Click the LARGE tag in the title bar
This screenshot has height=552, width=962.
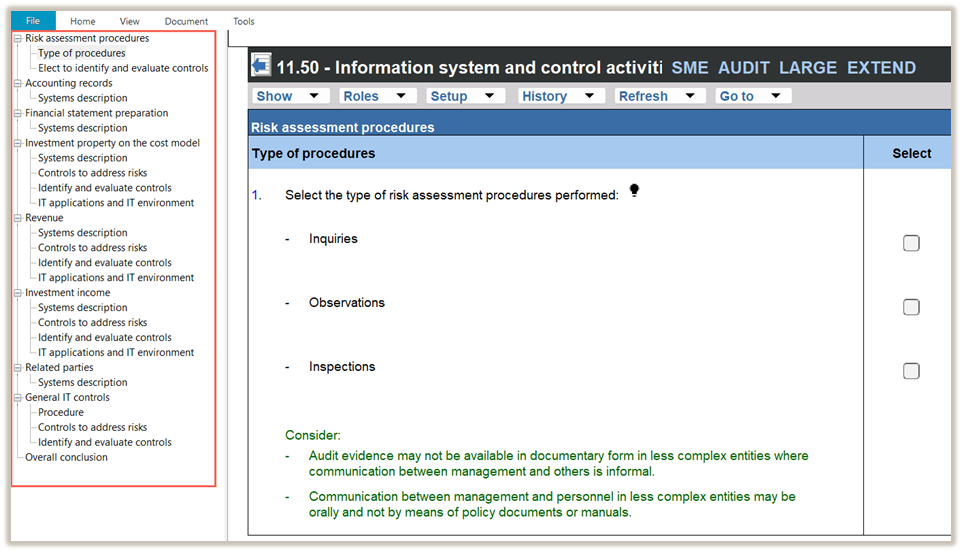tap(807, 67)
